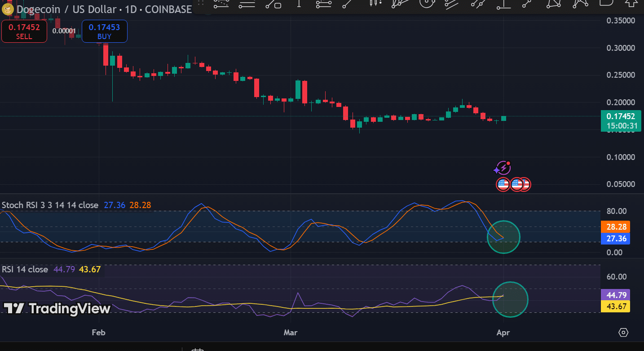Click the leftmost US flag economic event
644x351 pixels.
point(503,184)
